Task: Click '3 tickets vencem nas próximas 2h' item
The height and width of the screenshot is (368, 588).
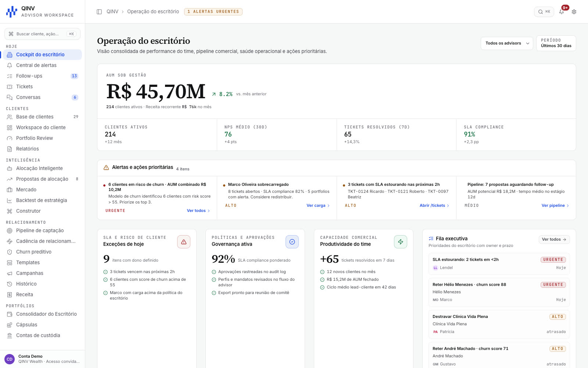Action: point(142,272)
